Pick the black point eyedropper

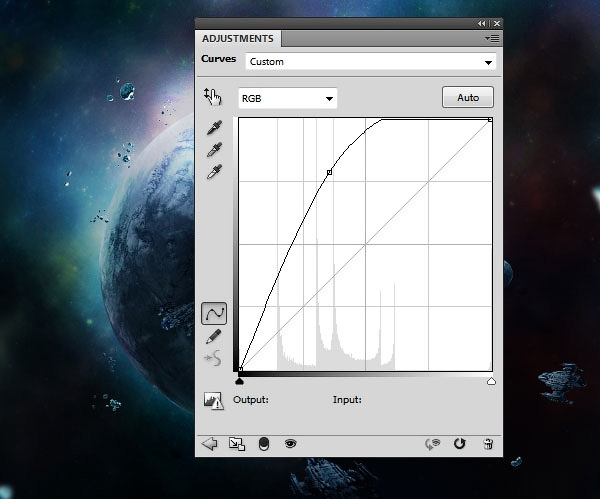click(214, 128)
